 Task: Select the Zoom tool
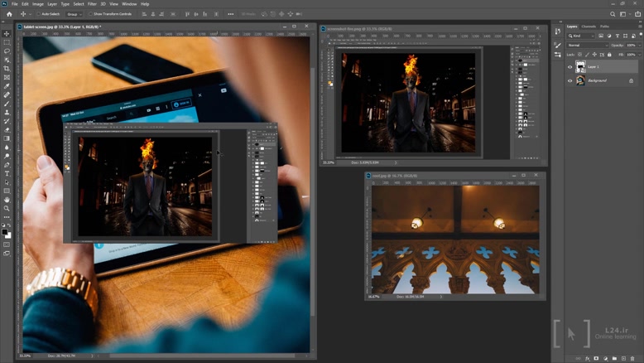7,209
